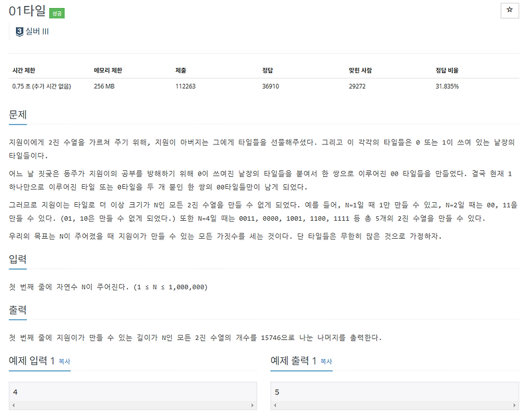Click the 문제 section heading
This screenshot has height=415, width=532.
[x=18, y=115]
